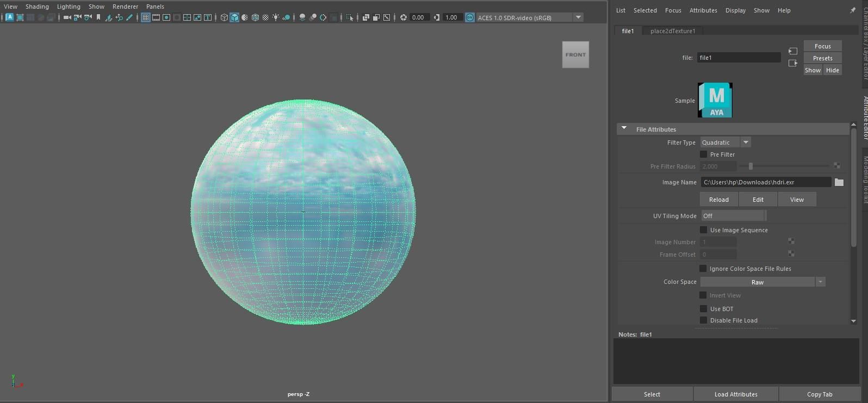Toggle the view transform ON button
The width and height of the screenshot is (868, 403).
(470, 17)
